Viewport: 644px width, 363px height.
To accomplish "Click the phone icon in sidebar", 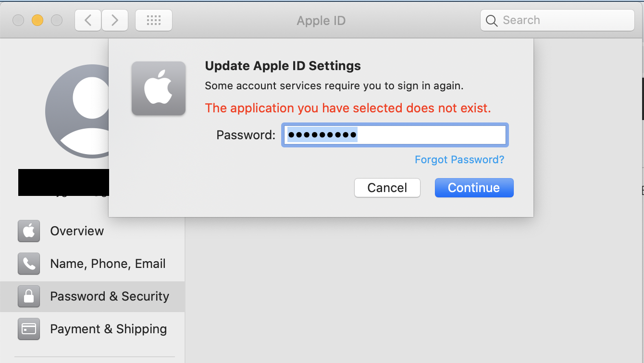I will coord(29,264).
